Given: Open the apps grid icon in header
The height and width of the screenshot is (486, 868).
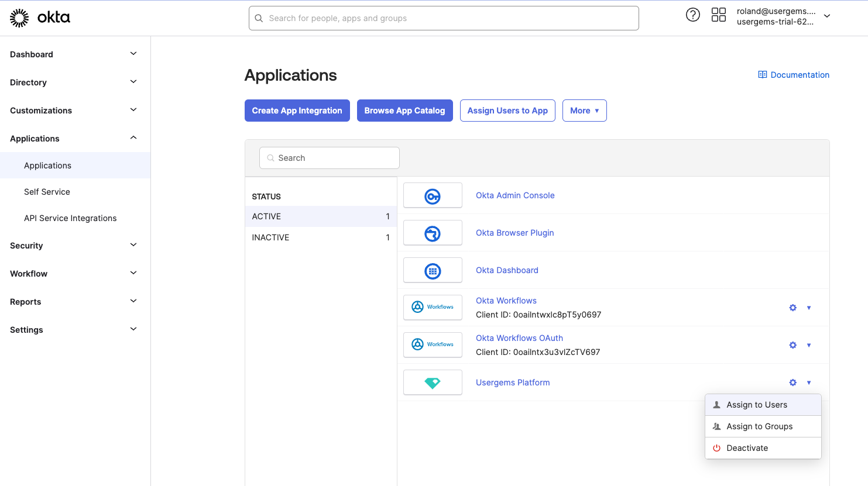Looking at the screenshot, I should 719,15.
